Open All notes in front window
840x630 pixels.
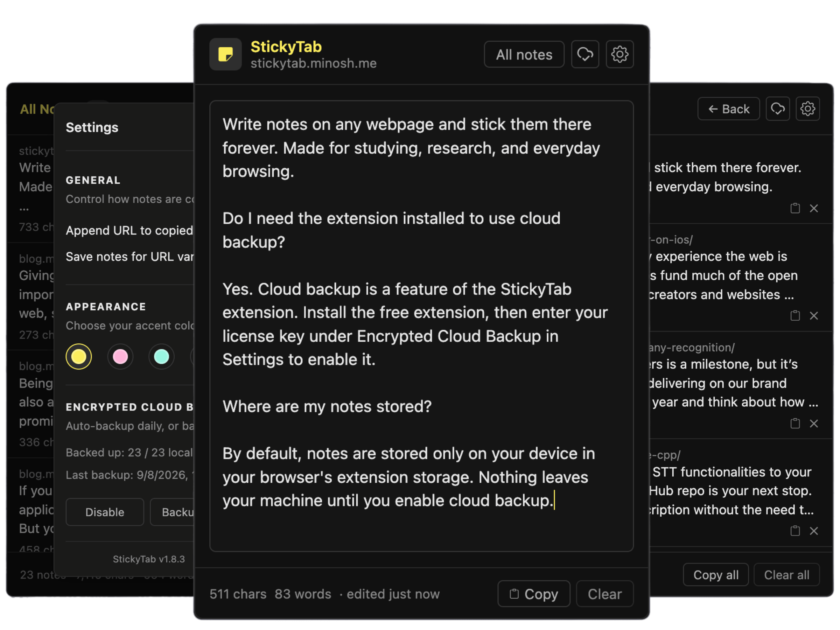pos(524,54)
